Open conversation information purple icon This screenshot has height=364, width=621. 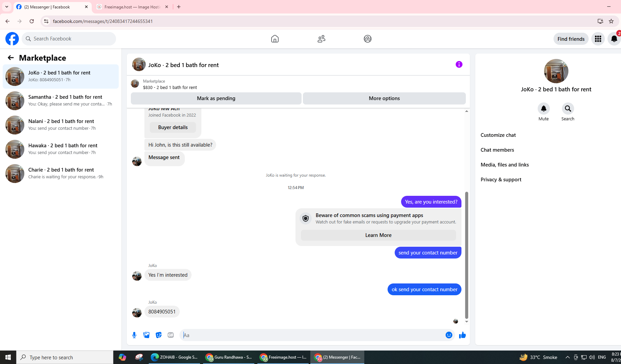pyautogui.click(x=459, y=64)
